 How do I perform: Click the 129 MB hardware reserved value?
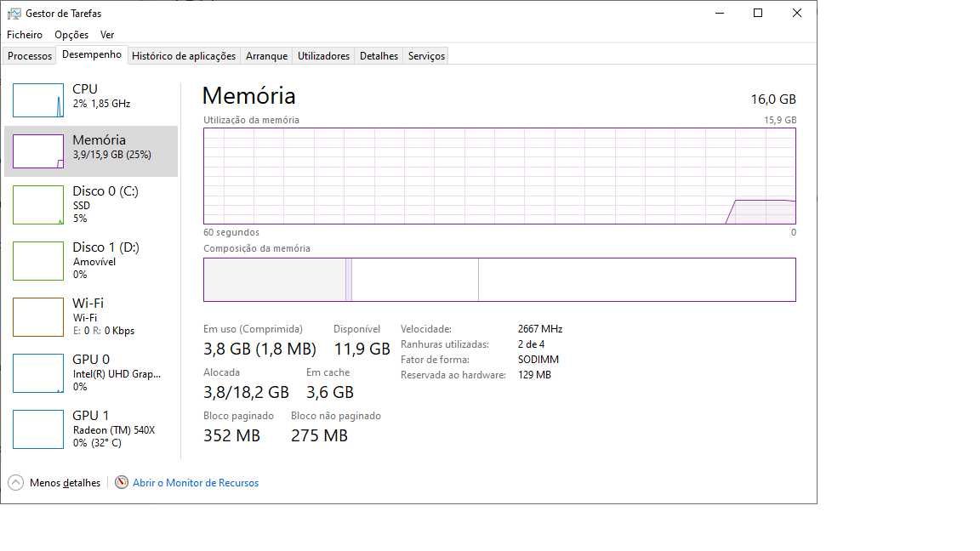[x=534, y=376]
